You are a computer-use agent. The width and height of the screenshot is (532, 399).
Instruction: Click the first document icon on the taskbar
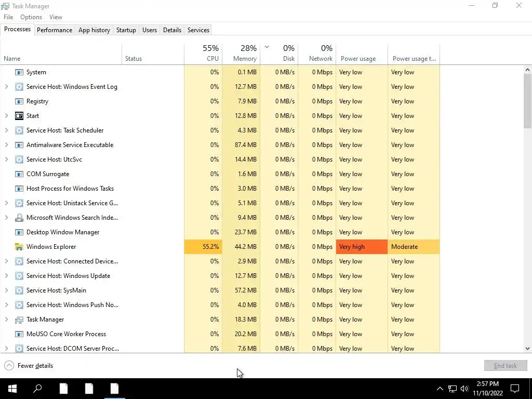[63, 389]
